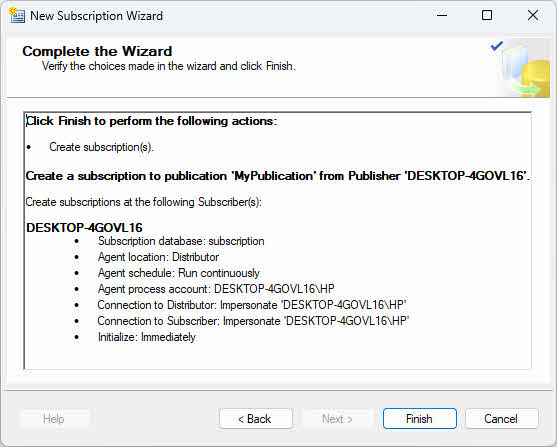Screen dimensions: 557x447
Task: Click the wizard icon in the title bar
Action: (x=17, y=16)
